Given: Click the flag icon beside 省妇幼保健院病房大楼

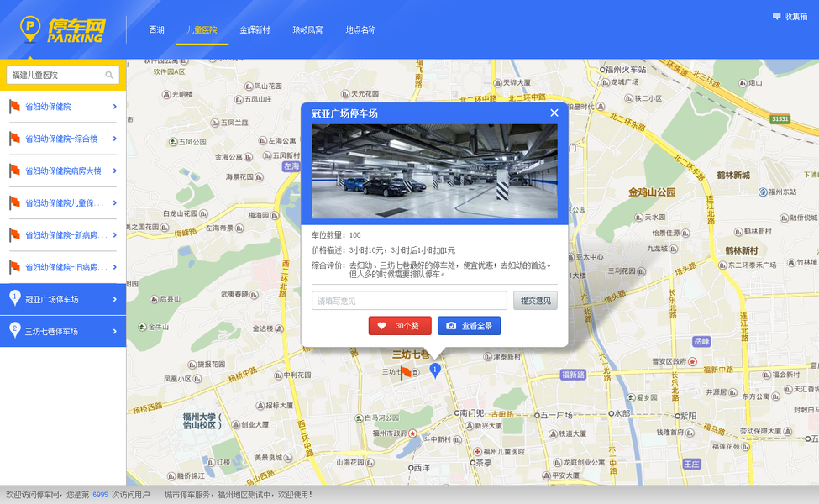Looking at the screenshot, I should pyautogui.click(x=14, y=171).
